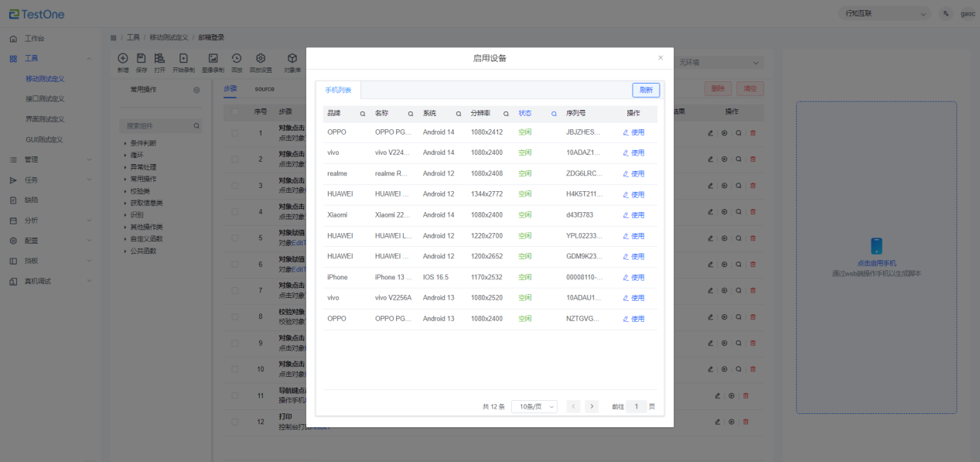Click the language switch icon in the top bar
980x462 pixels.
(x=946, y=13)
